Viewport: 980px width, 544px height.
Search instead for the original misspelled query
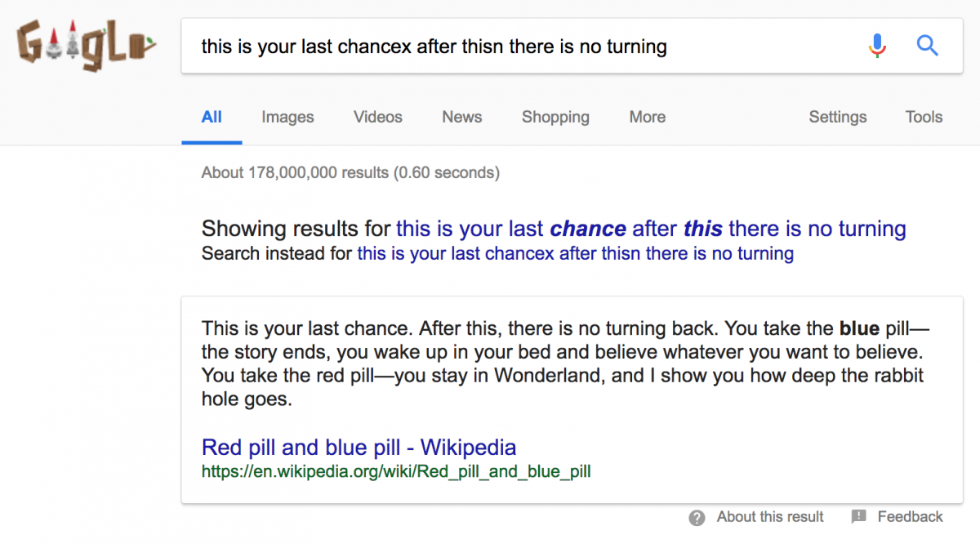coord(575,253)
